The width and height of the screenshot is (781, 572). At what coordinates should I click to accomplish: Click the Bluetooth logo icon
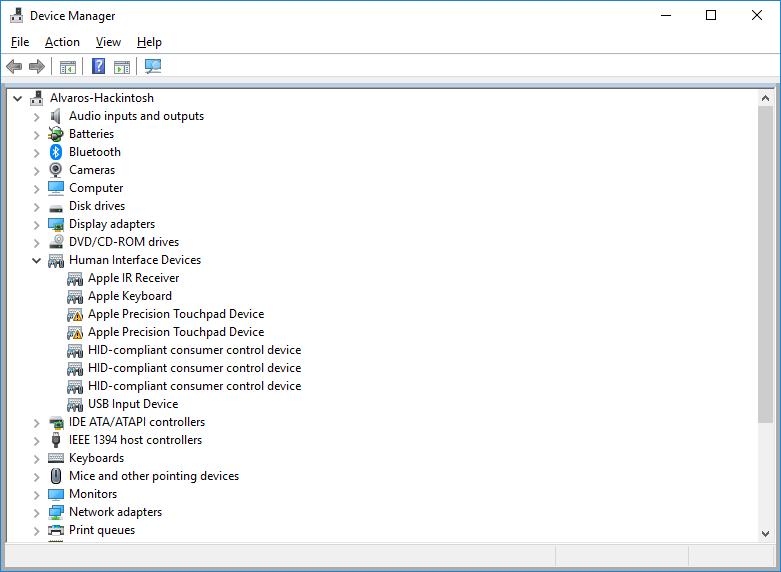pyautogui.click(x=56, y=152)
